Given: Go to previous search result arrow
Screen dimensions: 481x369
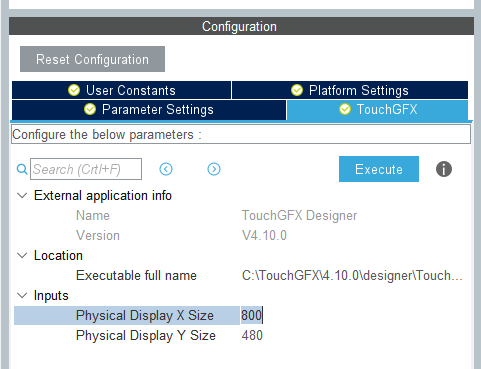Looking at the screenshot, I should pyautogui.click(x=166, y=169).
